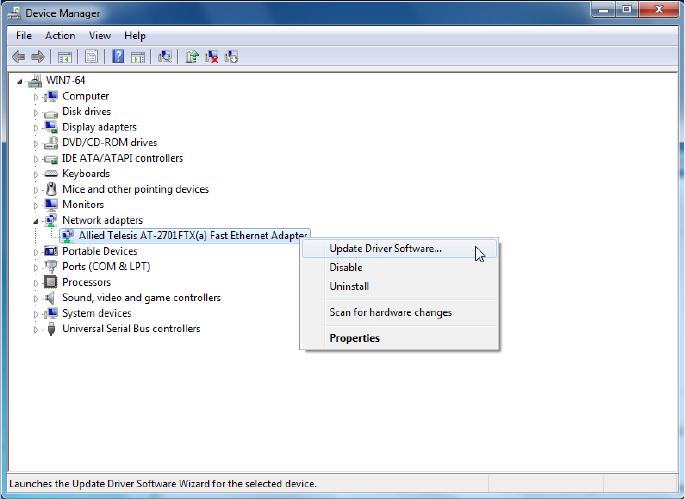Viewport: 685px width, 499px height.
Task: Click the Disable toolbar icon with down arrow
Action: point(231,57)
